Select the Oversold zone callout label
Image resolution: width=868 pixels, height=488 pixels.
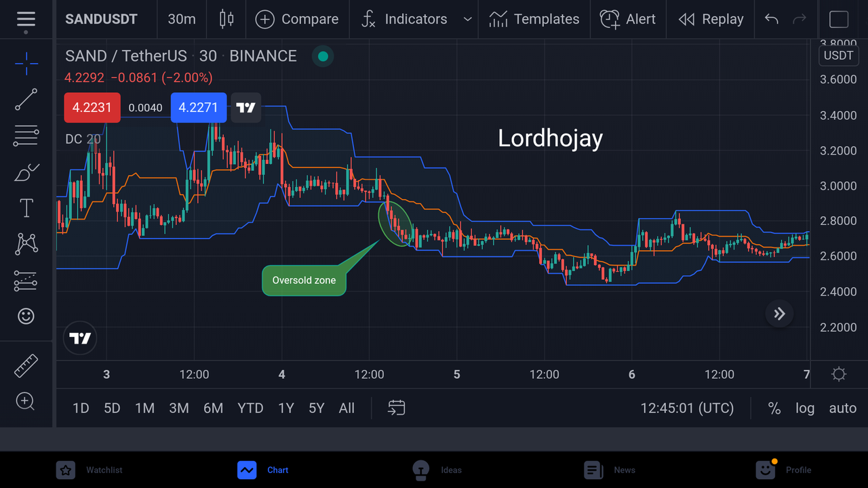[304, 281]
